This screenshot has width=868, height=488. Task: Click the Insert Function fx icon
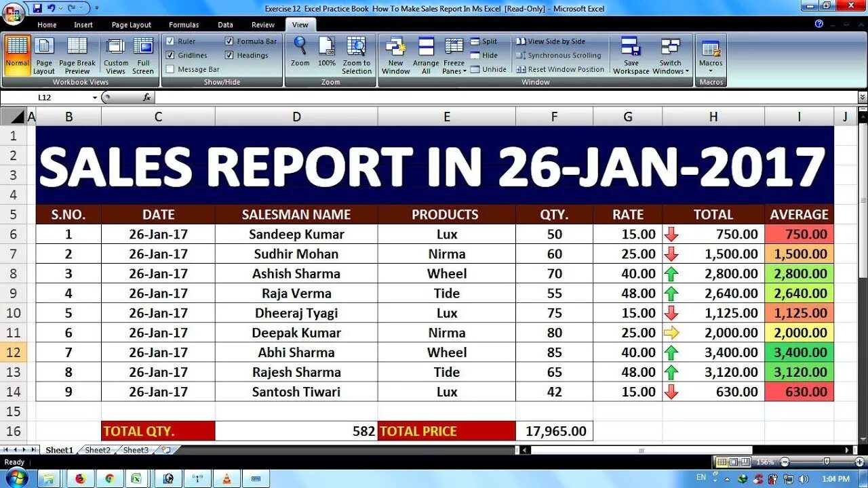pyautogui.click(x=146, y=98)
